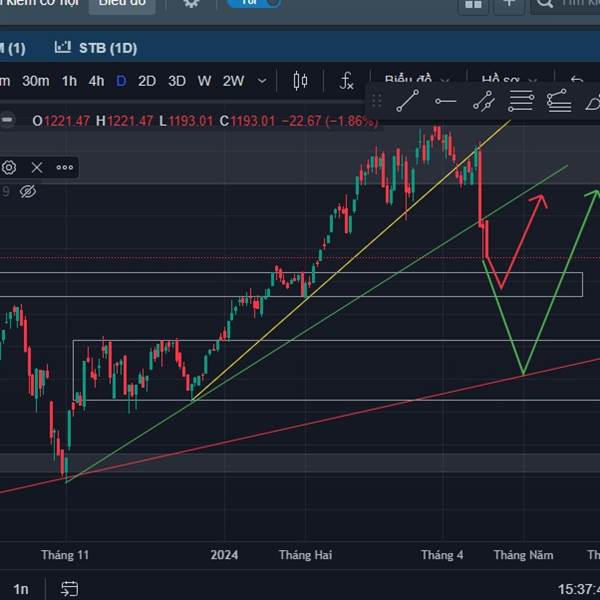Viewport: 600px width, 600px height.
Task: Click the Tháng 4 time axis label
Action: click(x=442, y=555)
